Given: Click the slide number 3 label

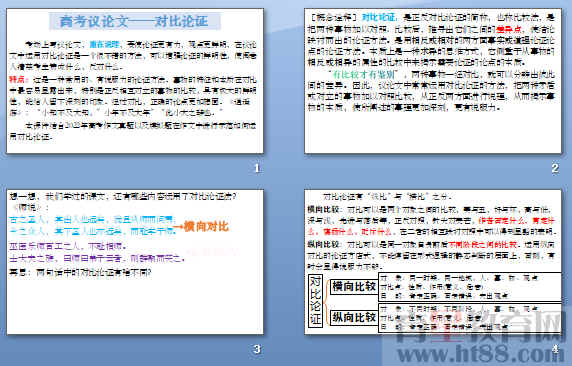Looking at the screenshot, I should (257, 349).
